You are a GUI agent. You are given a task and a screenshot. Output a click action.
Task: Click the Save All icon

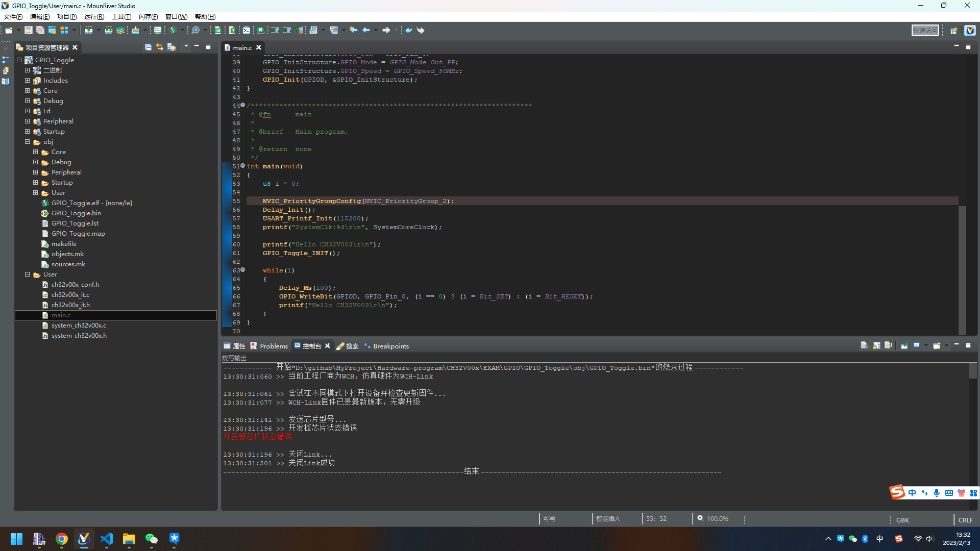[x=40, y=30]
